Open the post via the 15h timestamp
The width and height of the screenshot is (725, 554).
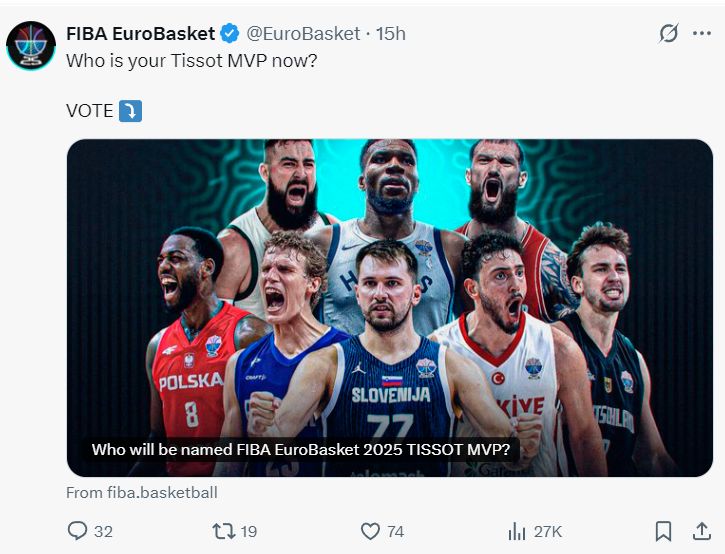click(391, 34)
